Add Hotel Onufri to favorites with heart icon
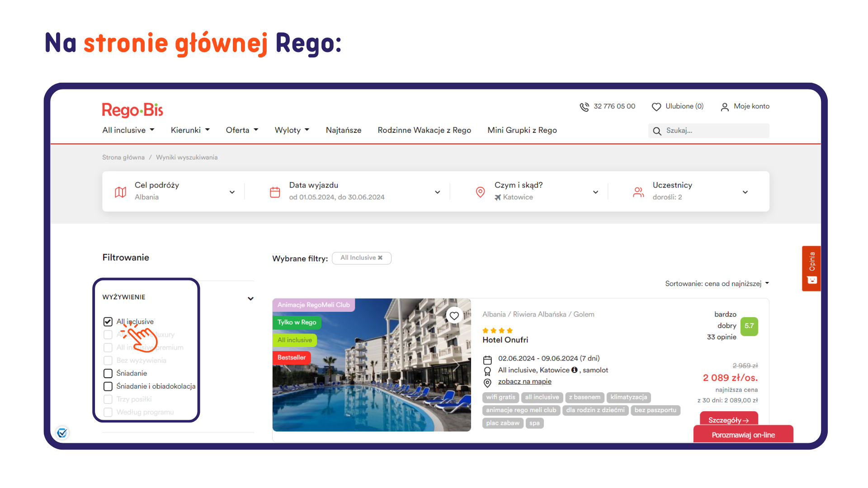Viewport: 868px width, 488px height. pyautogui.click(x=454, y=316)
